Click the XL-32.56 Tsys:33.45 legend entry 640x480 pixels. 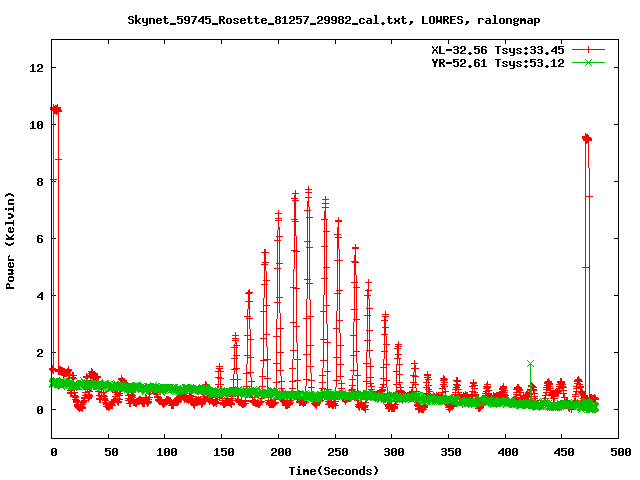pyautogui.click(x=498, y=50)
